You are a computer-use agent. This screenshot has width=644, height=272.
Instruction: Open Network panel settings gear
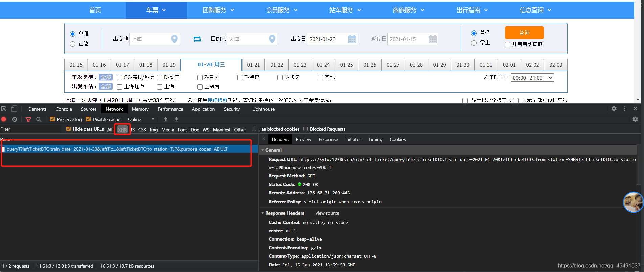pos(635,119)
